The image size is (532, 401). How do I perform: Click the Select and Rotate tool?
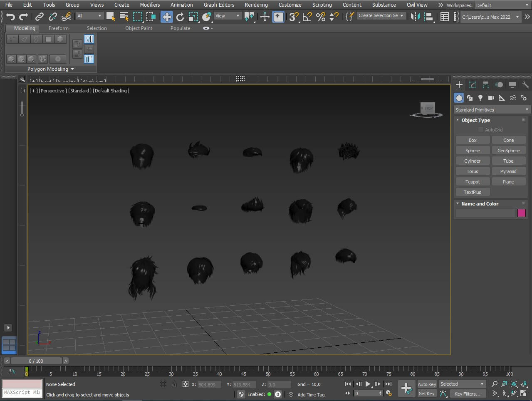pyautogui.click(x=180, y=17)
